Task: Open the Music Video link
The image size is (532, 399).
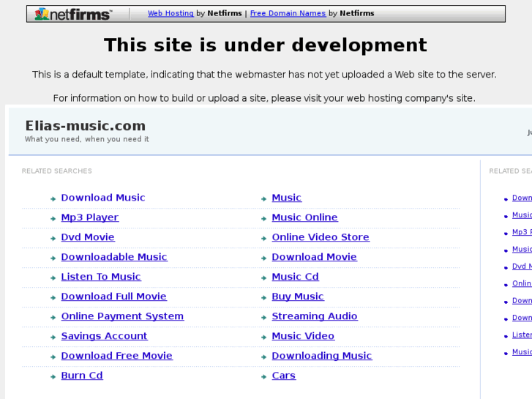Action: pos(303,336)
